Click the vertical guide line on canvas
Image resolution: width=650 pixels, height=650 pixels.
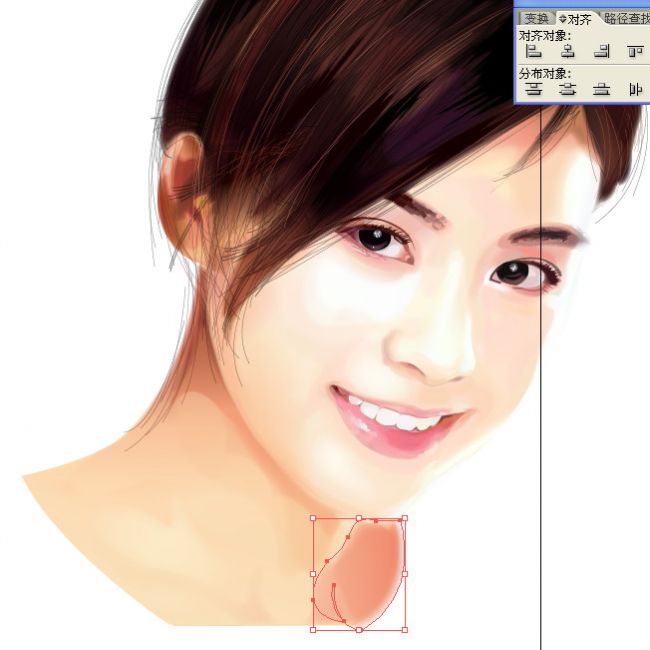pyautogui.click(x=541, y=400)
